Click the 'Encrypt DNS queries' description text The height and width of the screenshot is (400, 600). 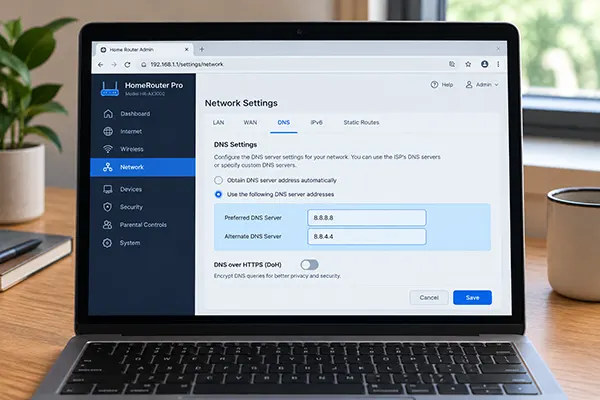point(277,276)
